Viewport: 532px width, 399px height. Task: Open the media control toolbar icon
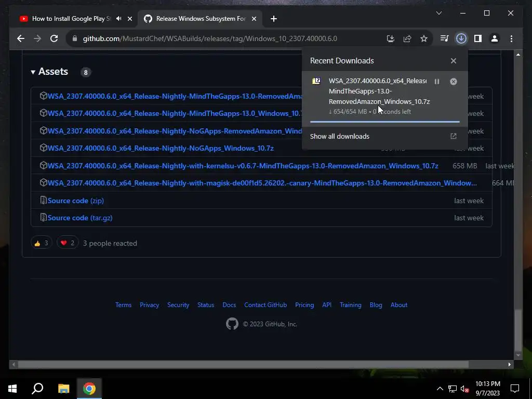click(444, 38)
